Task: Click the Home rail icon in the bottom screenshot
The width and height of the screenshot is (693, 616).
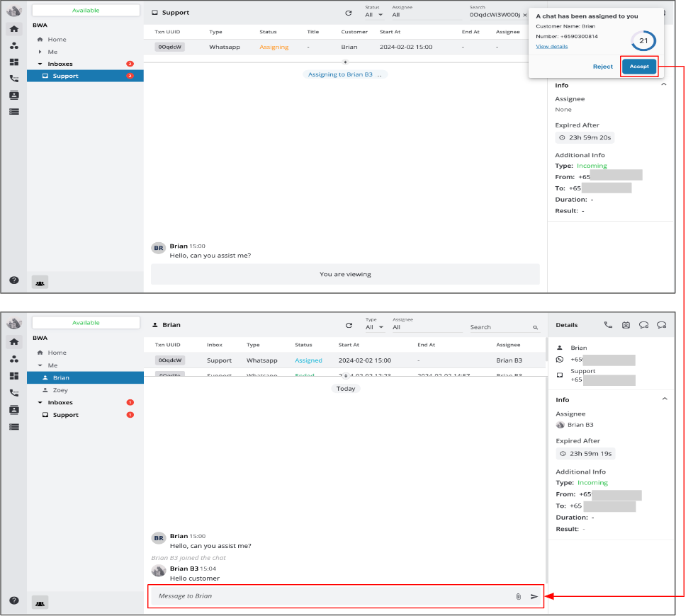Action: [x=14, y=342]
